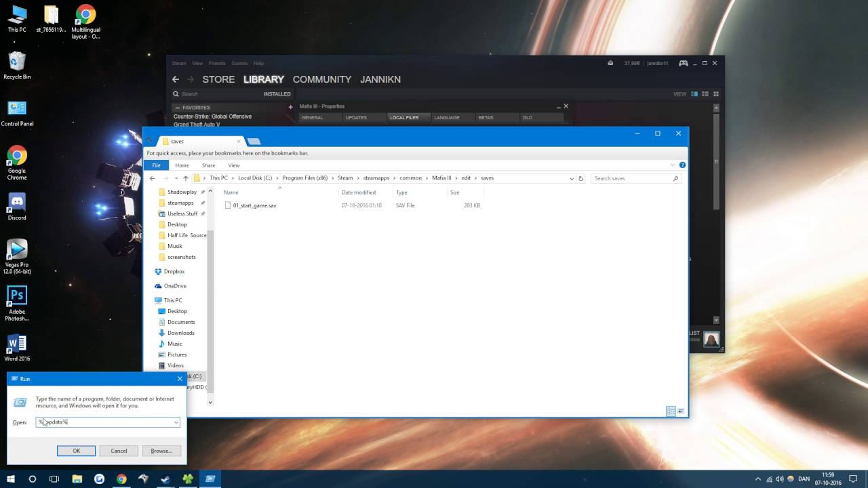Open green clover app on taskbar

188,479
